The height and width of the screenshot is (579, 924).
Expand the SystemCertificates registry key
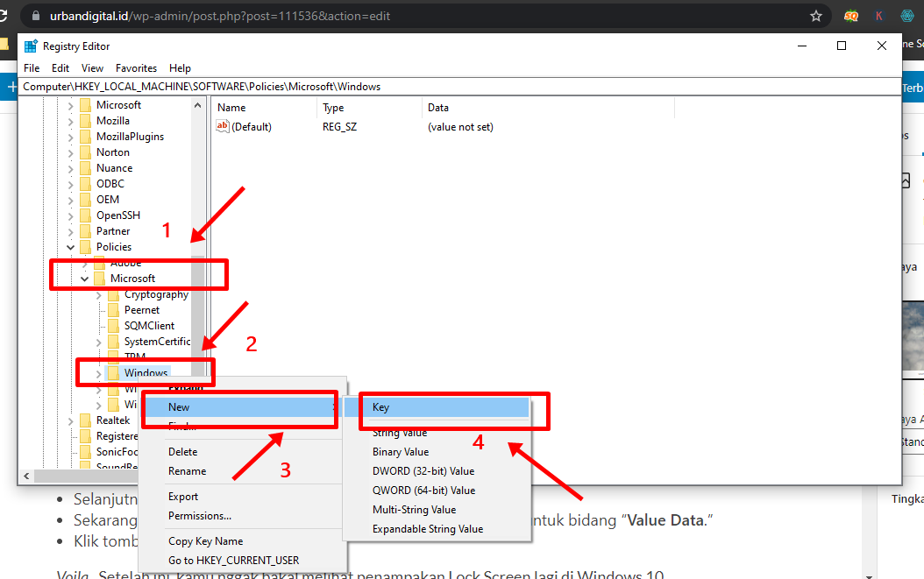99,342
